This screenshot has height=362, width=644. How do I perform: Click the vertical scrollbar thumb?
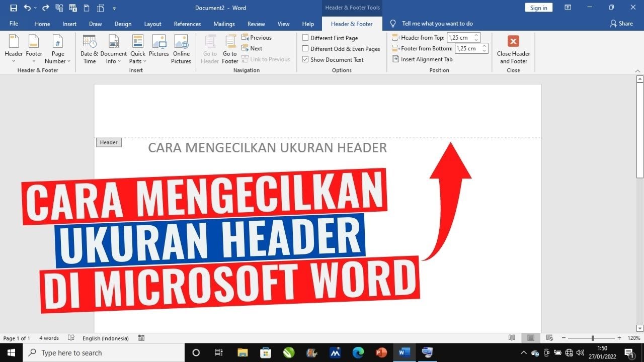(x=640, y=131)
